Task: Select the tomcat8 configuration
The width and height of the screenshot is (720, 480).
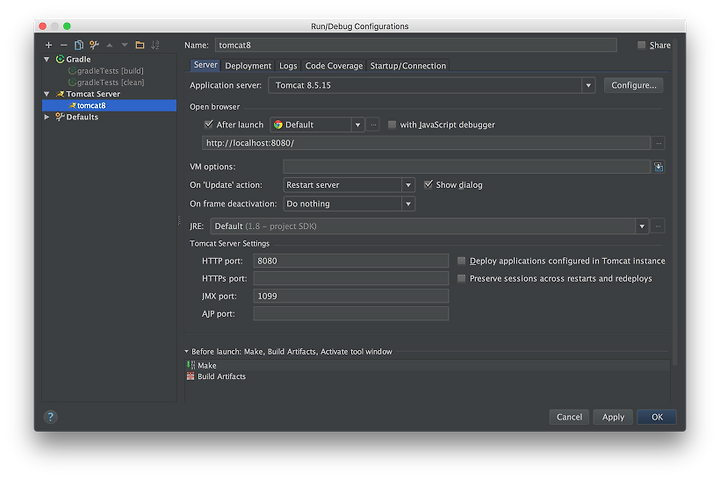Action: pos(109,106)
